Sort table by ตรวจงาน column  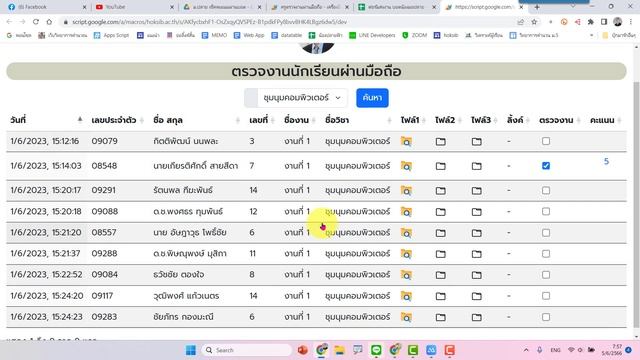click(559, 120)
